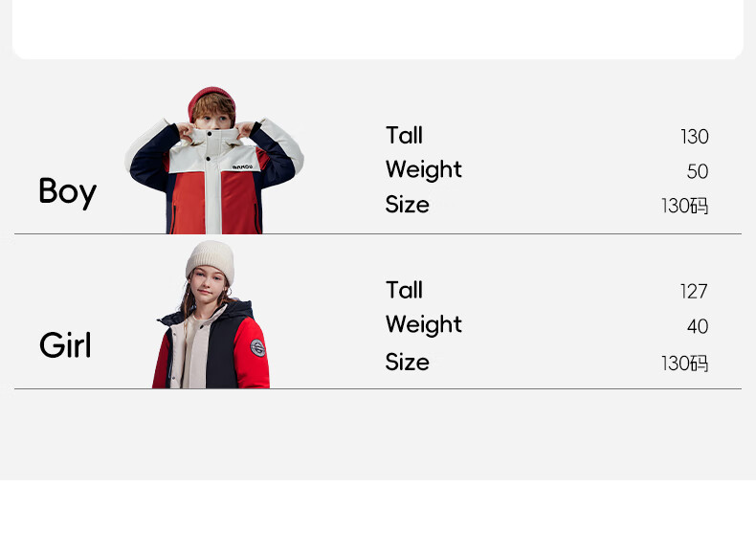Viewport: 756px width, 551px height.
Task: Click the girl's weight value 40
Action: 698,327
